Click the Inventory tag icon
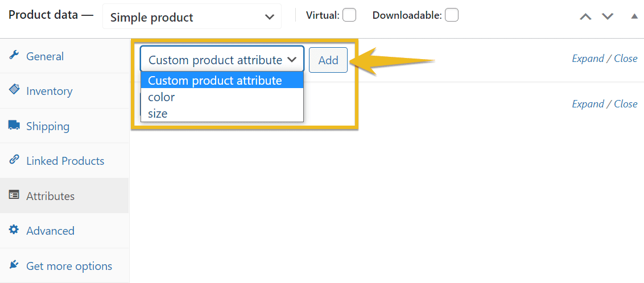This screenshot has height=283, width=644. tap(14, 90)
